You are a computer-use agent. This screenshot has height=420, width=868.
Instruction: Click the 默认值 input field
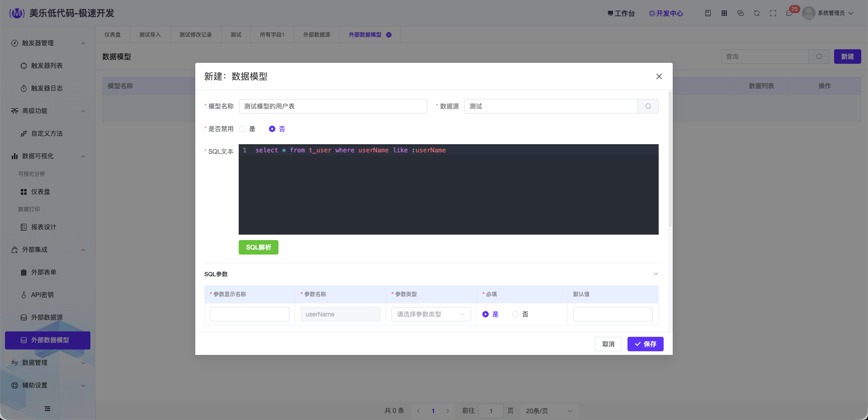613,314
